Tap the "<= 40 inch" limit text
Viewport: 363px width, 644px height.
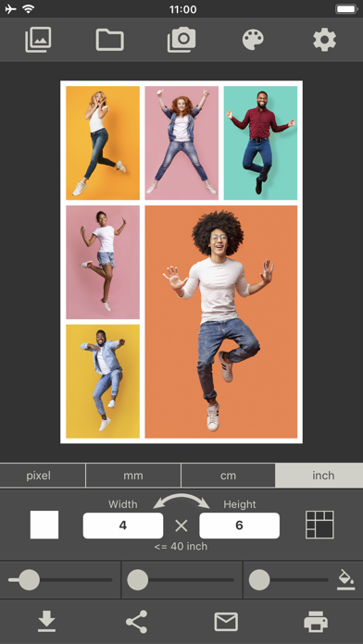click(x=181, y=546)
